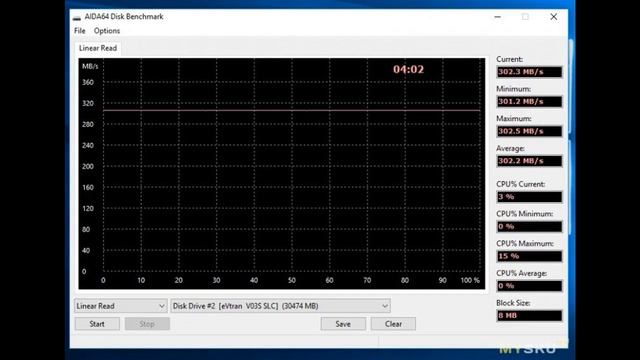Close the AIDA64 Disk Benchmark window

[x=553, y=17]
